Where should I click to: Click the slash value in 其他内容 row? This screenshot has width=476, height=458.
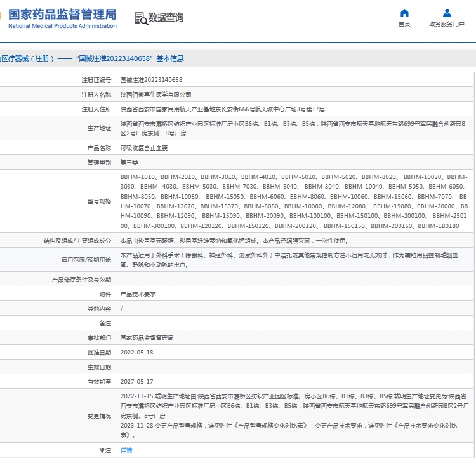click(x=122, y=309)
